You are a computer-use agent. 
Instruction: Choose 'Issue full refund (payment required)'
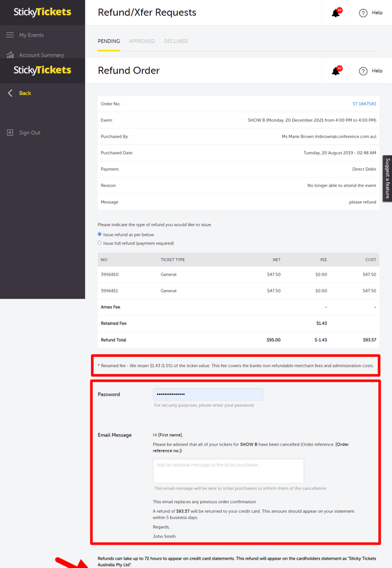pos(99,243)
